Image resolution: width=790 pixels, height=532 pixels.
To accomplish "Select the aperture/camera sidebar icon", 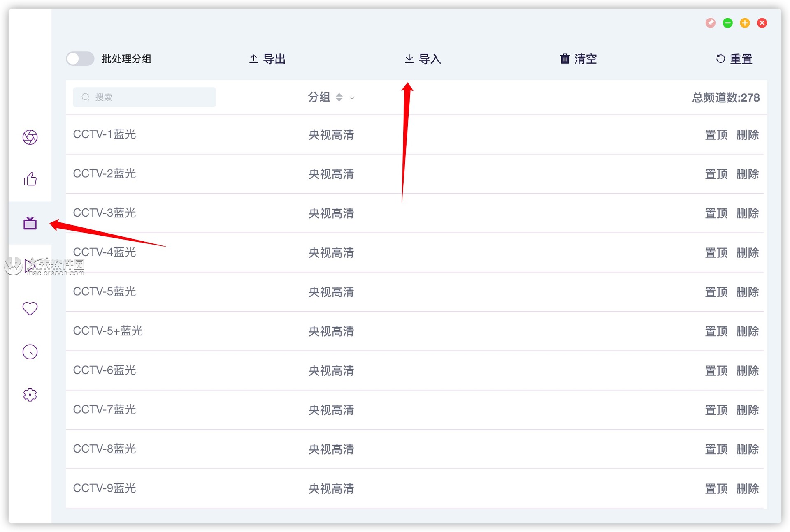I will point(30,138).
